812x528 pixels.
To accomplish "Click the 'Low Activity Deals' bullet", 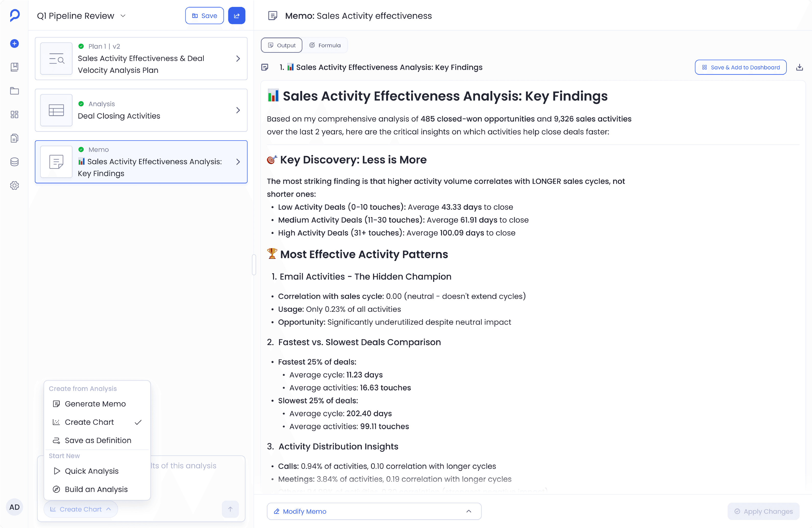I will [396, 207].
